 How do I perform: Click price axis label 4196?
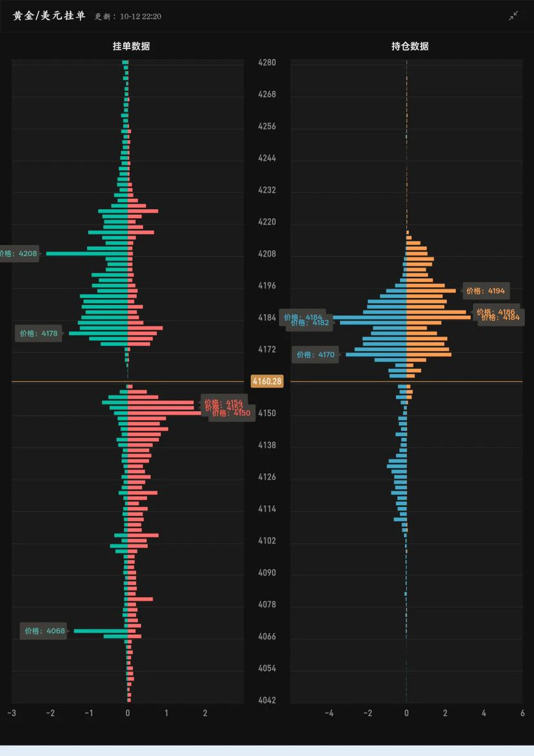click(267, 285)
